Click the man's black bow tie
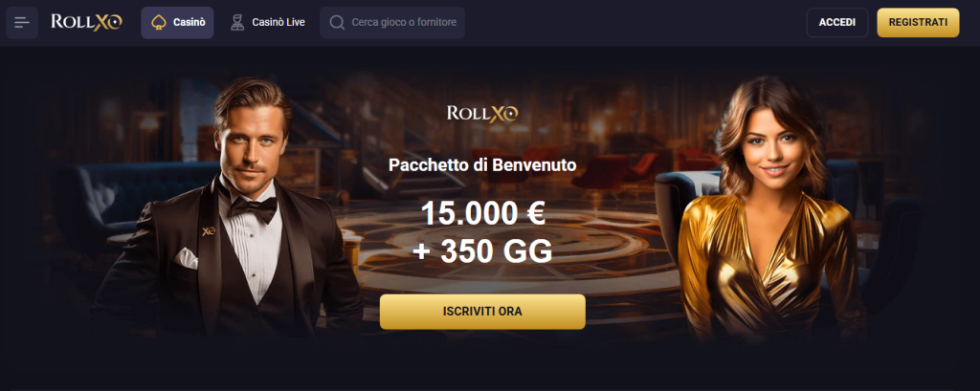 252,208
